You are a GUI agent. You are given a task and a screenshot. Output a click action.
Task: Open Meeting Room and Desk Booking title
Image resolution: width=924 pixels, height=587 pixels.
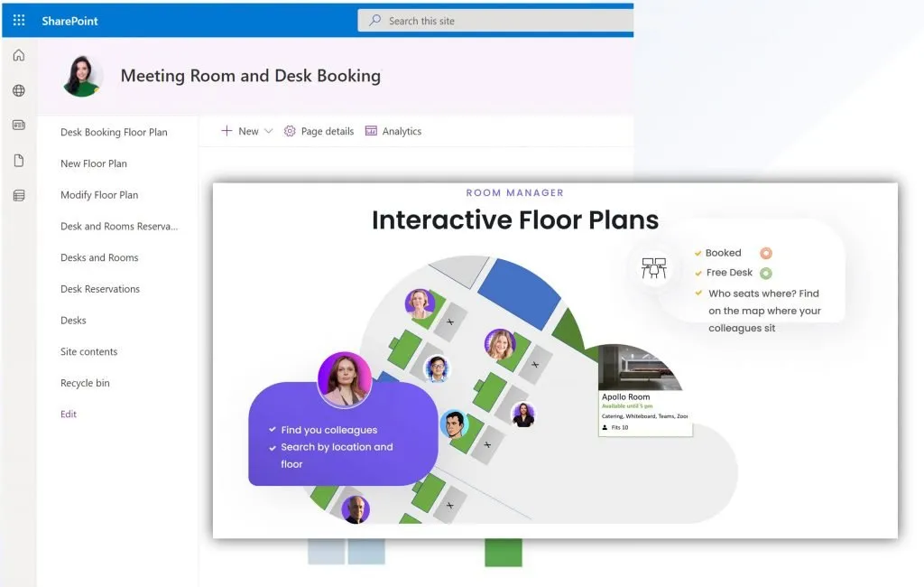coord(251,76)
